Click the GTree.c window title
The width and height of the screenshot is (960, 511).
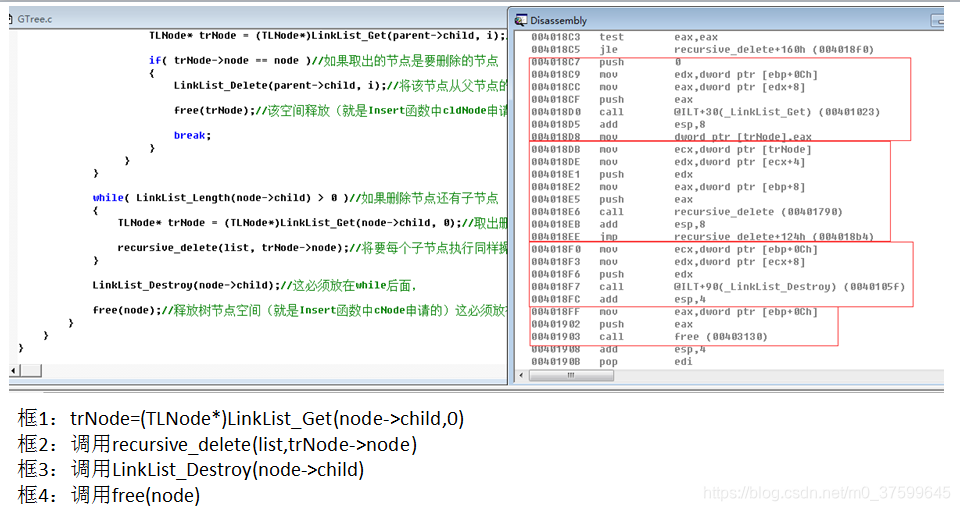(x=35, y=19)
